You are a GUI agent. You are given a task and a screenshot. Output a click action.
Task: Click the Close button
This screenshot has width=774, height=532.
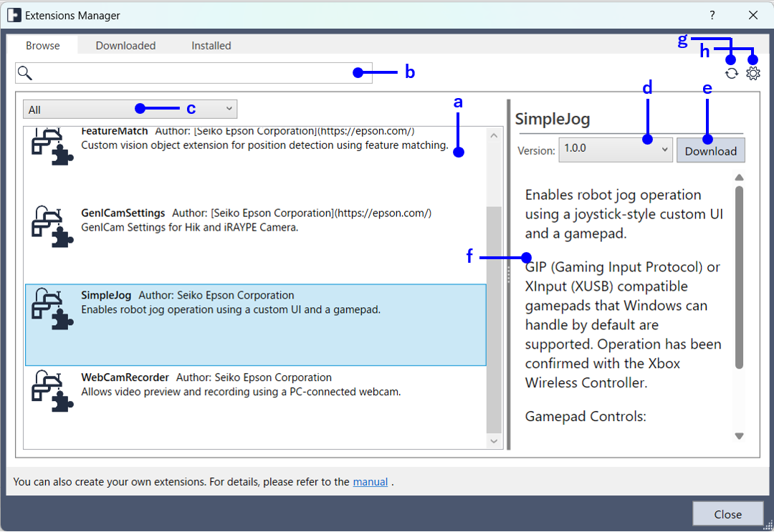click(727, 514)
